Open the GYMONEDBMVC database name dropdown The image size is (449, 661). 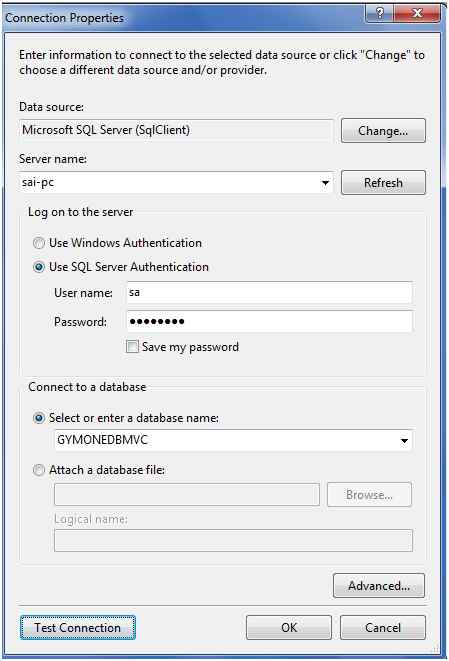coord(404,441)
